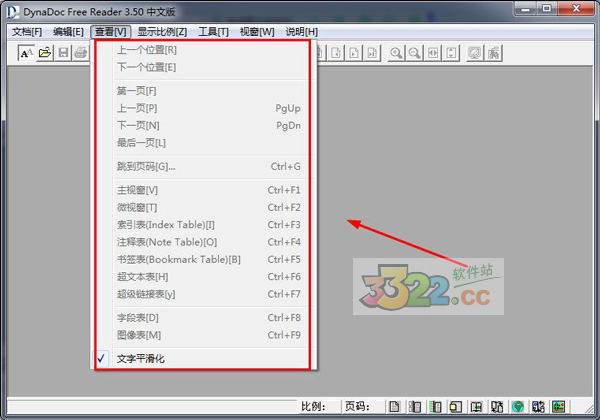Choose 下一页[N] from the menu
The image size is (600, 420).
(202, 125)
